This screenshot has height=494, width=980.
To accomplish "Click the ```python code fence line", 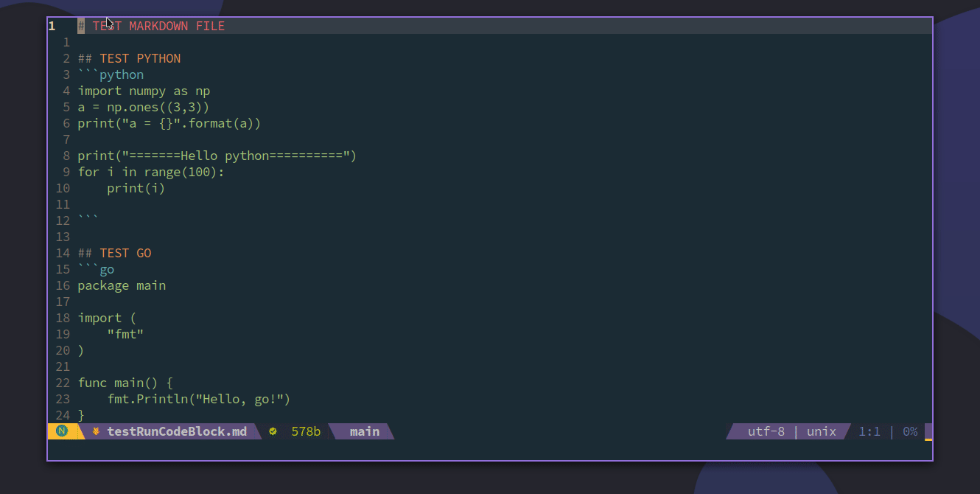I will tap(111, 74).
